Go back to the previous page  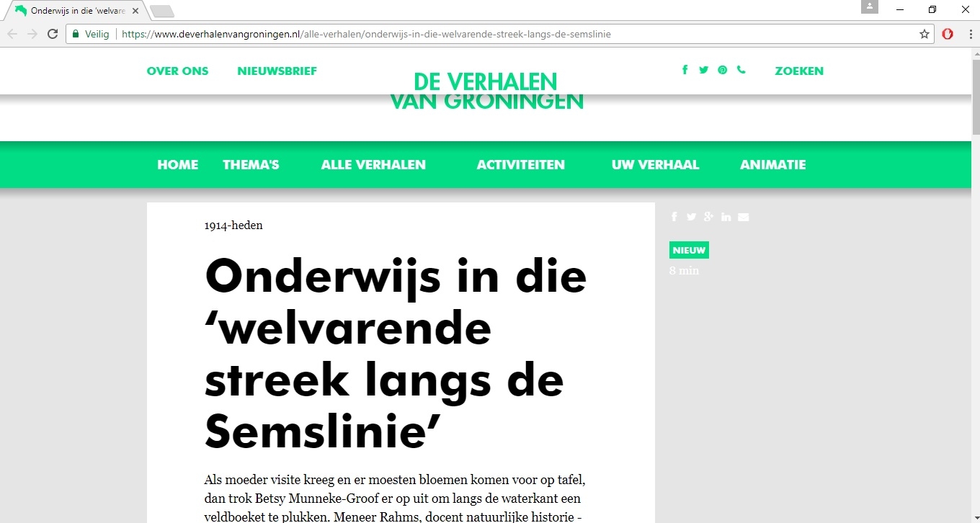(x=12, y=34)
